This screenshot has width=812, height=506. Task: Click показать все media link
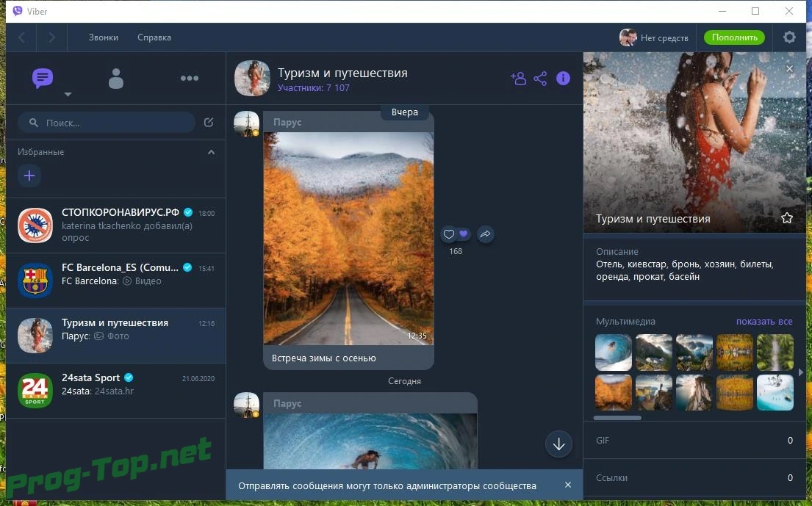764,321
